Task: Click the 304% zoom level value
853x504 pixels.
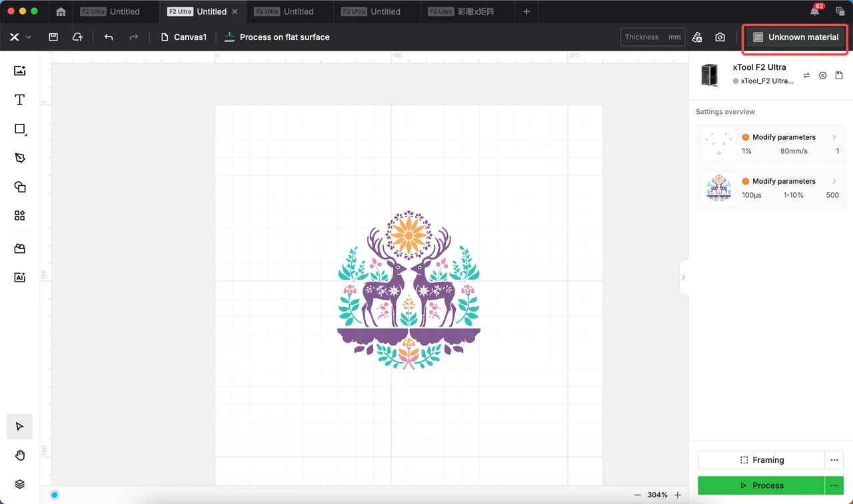Action: (657, 495)
